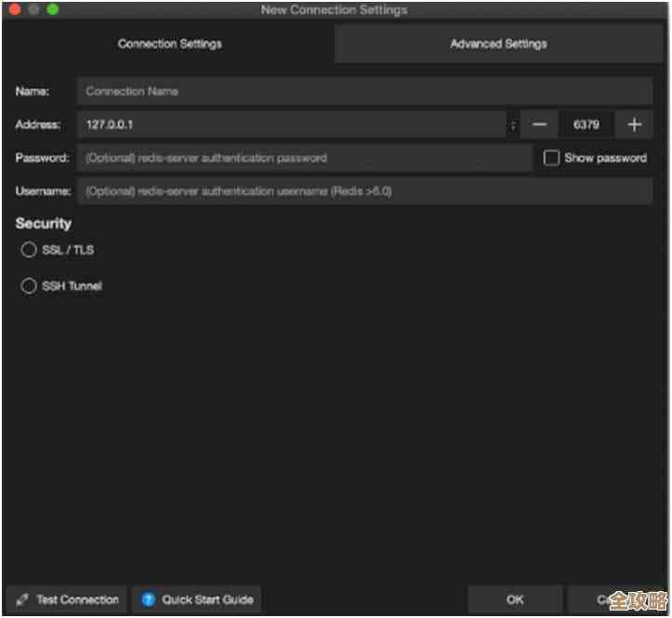The width and height of the screenshot is (672, 618).
Task: Click the Address field showing 127.0.0.1
Action: [x=291, y=125]
